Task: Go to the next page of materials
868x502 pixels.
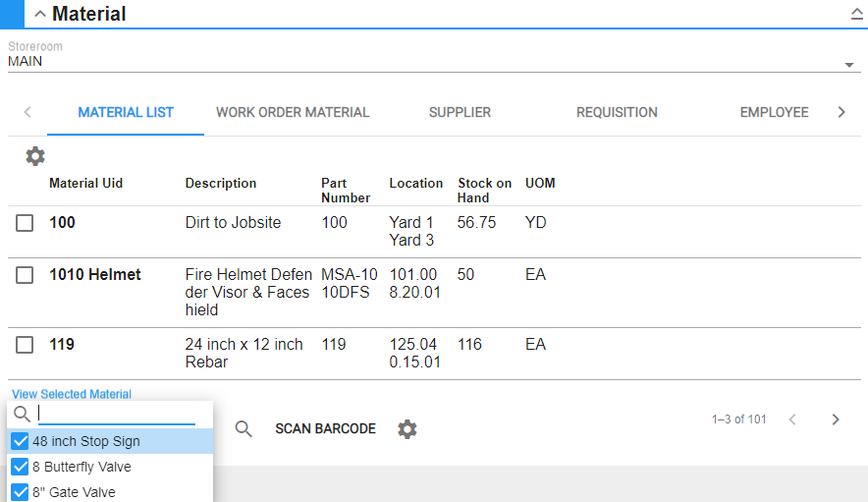Action: point(836,419)
